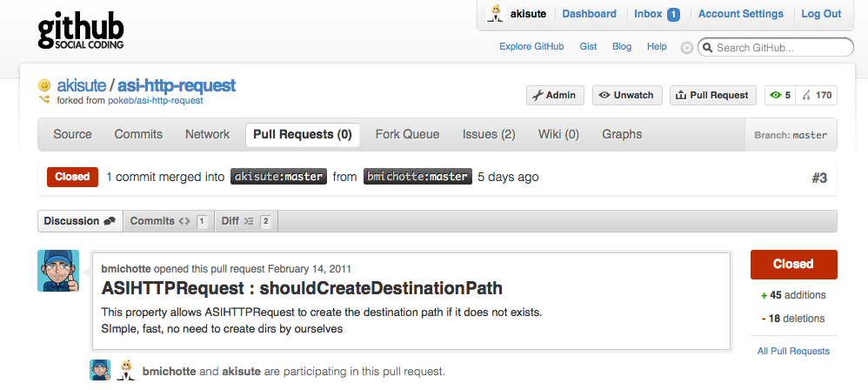This screenshot has height=390, width=868.
Task: Open the All Pull Requests link
Action: (793, 351)
